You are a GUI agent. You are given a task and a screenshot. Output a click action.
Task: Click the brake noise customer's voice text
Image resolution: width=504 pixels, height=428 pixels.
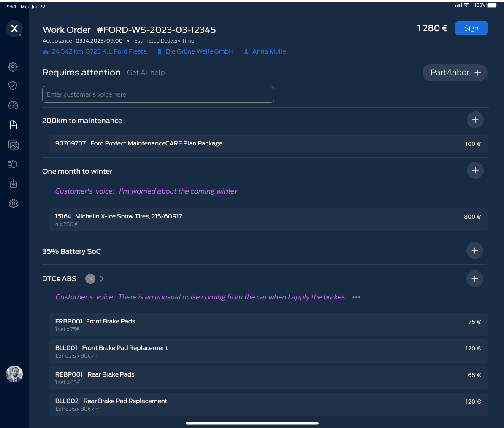(x=200, y=297)
